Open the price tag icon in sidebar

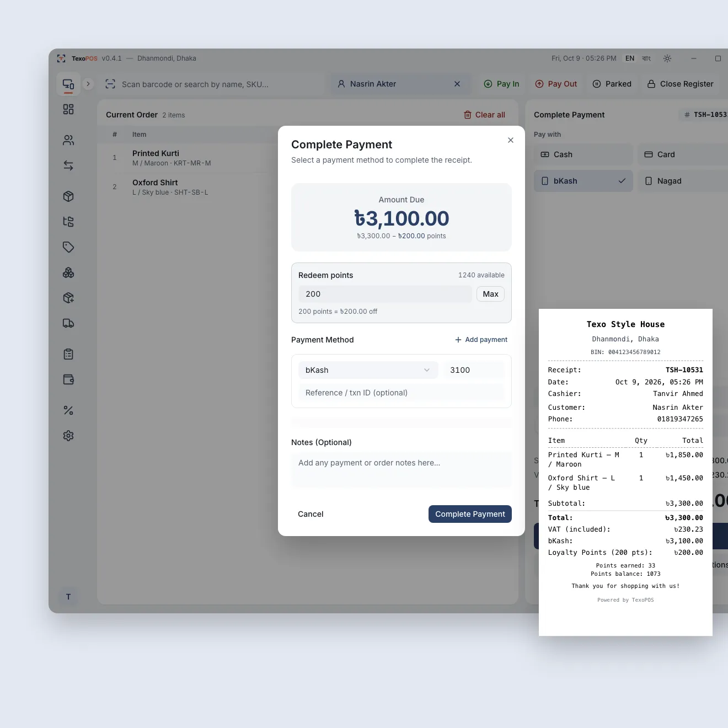click(68, 247)
